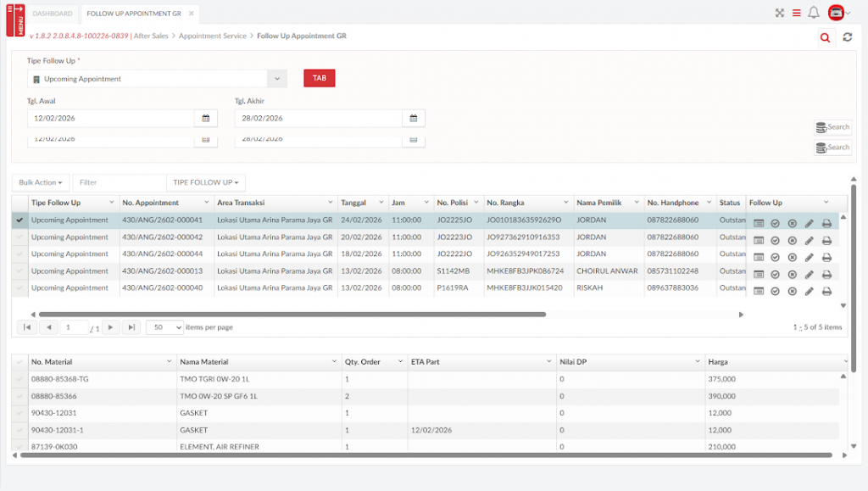
Task: Open the Bulk Action dropdown
Action: click(41, 182)
